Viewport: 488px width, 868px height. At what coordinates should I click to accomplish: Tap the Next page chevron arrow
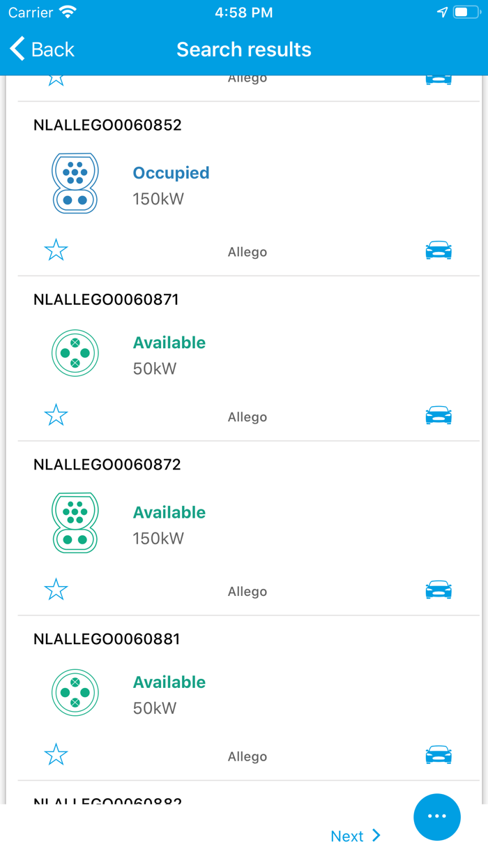point(376,835)
